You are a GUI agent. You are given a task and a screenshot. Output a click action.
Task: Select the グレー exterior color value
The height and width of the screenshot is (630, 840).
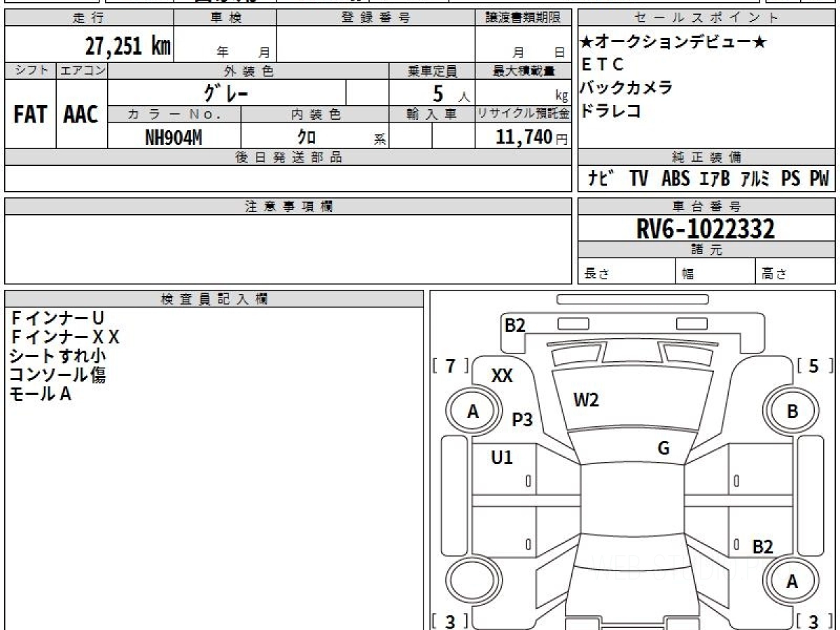pos(225,92)
